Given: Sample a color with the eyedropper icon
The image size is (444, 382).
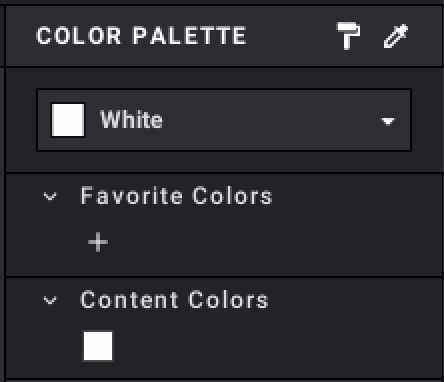Looking at the screenshot, I should [x=396, y=36].
